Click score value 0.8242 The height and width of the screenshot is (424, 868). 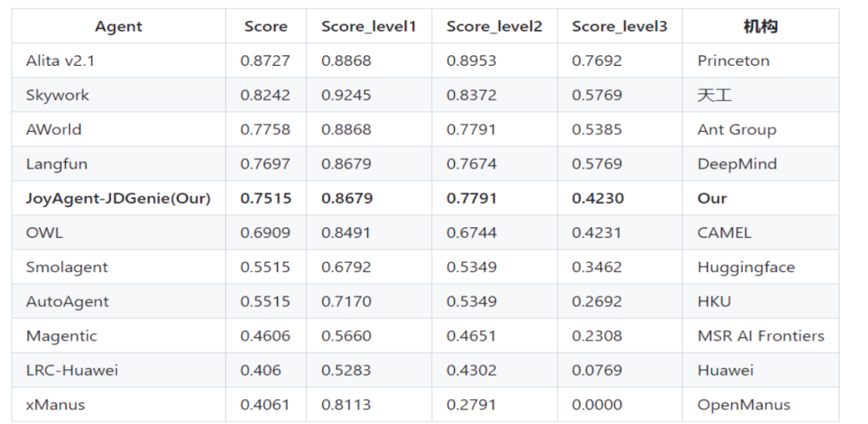pyautogui.click(x=265, y=95)
